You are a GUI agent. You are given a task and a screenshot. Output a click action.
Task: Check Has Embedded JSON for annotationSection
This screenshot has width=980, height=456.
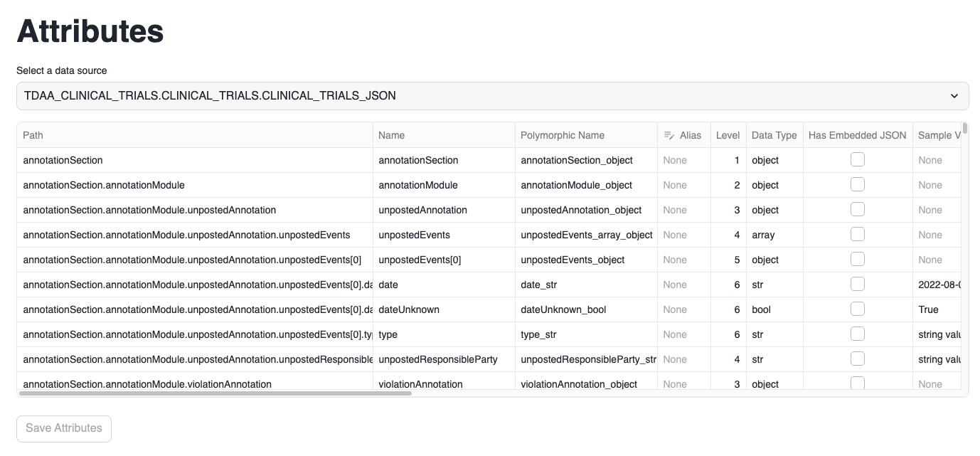click(x=858, y=160)
